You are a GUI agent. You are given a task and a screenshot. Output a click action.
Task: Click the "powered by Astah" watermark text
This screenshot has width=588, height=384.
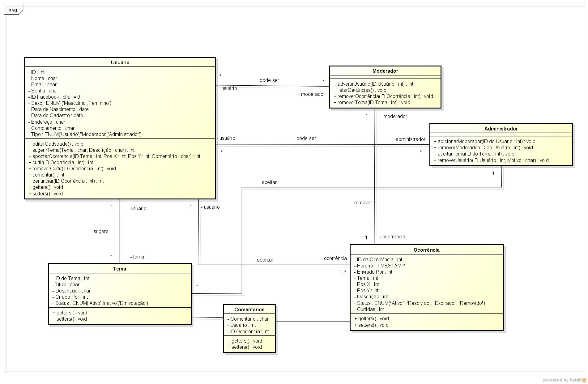[562, 380]
